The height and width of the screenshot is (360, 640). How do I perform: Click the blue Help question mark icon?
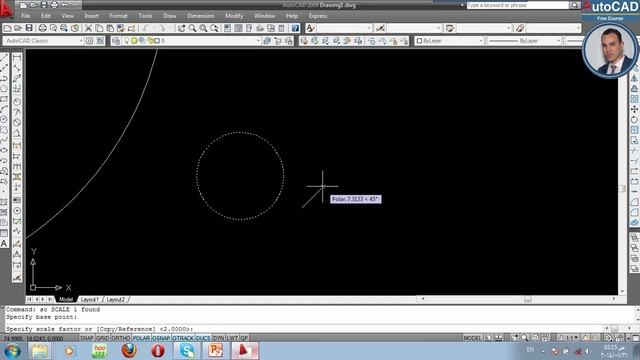[x=295, y=28]
